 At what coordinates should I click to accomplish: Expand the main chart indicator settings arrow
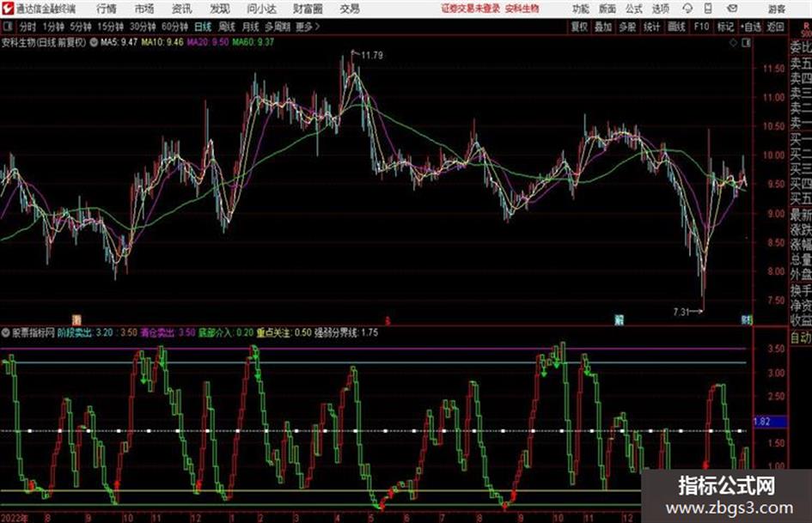point(94,42)
